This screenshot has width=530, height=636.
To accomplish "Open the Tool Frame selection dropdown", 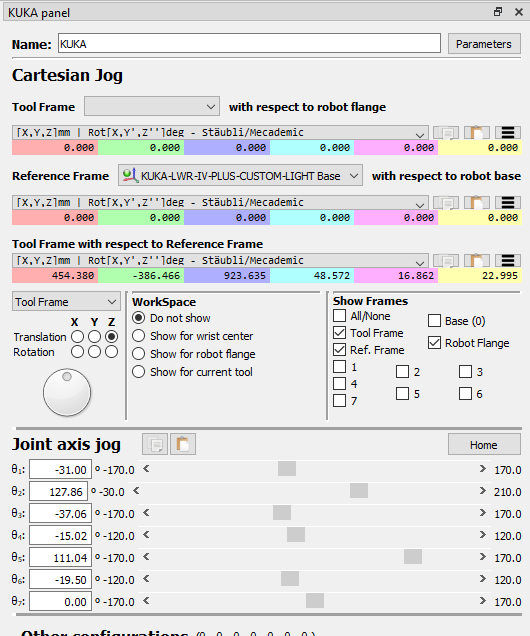I will (x=152, y=106).
